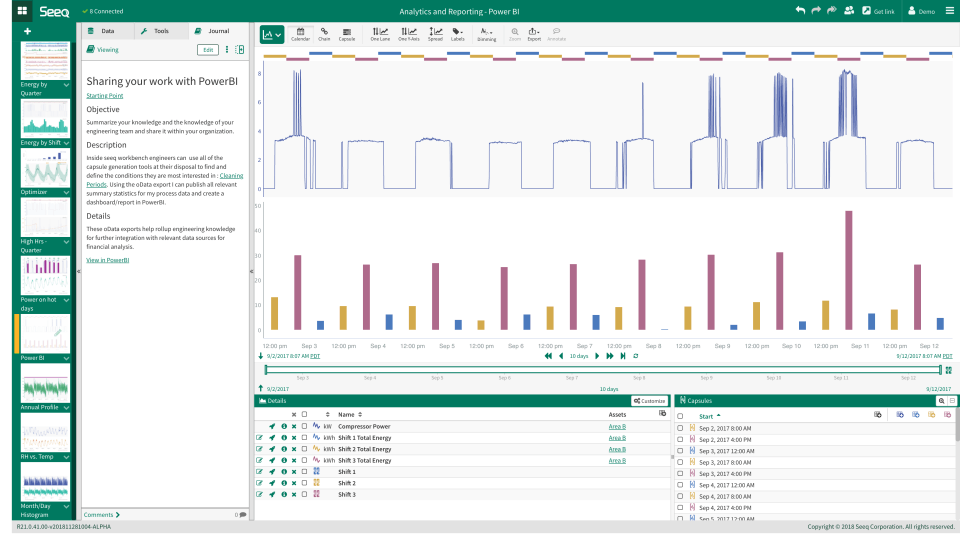Image resolution: width=960 pixels, height=547 pixels.
Task: Open the Seeq home grid icon
Action: coord(22,11)
